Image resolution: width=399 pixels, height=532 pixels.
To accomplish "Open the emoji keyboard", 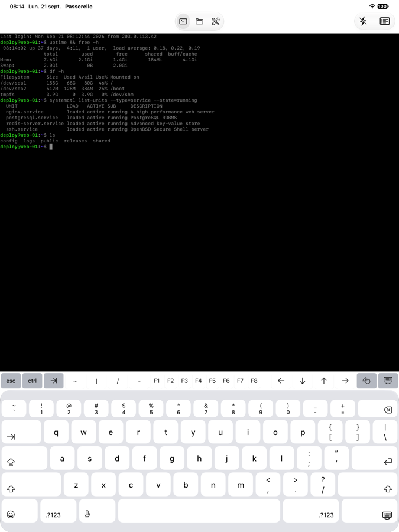I will (x=20, y=511).
